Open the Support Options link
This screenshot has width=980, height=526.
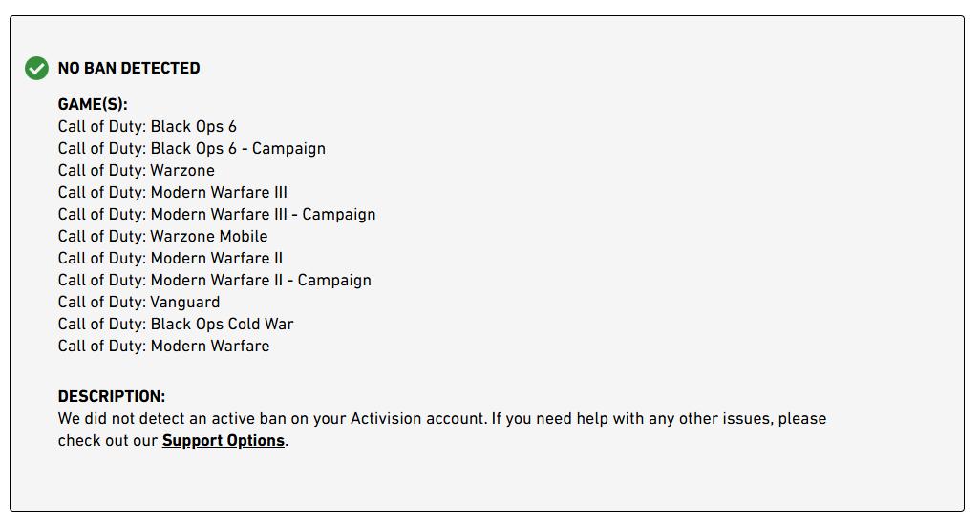[223, 441]
